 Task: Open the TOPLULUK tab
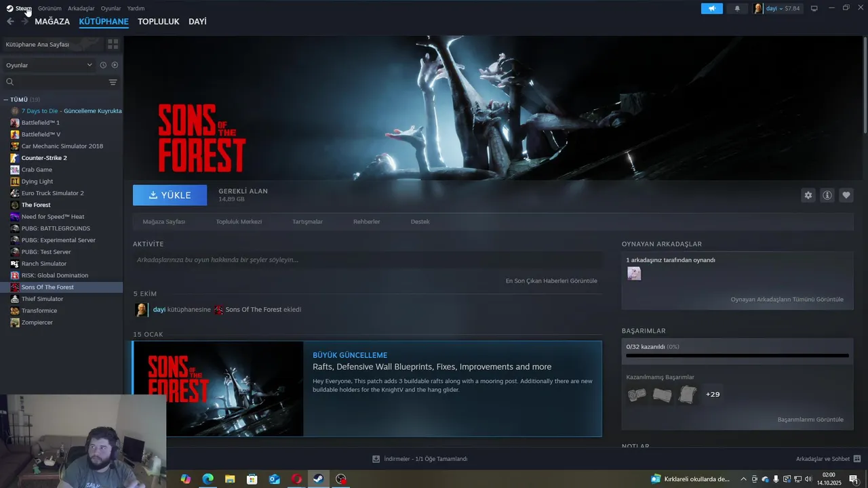(x=158, y=22)
